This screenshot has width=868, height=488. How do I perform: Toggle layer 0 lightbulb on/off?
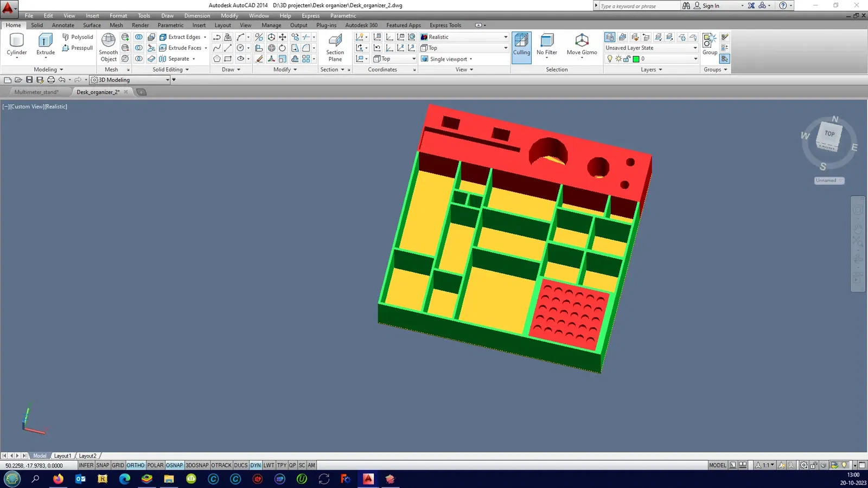610,59
